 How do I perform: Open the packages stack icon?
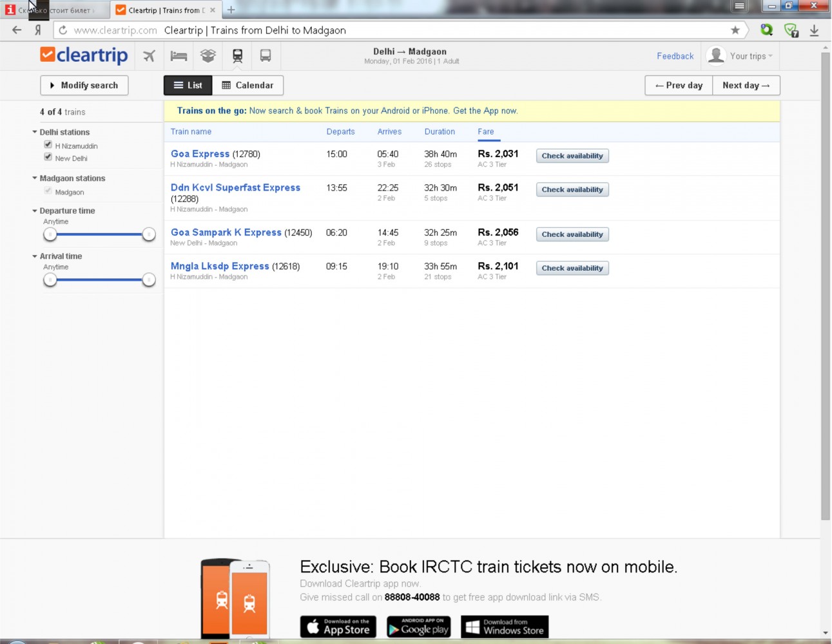tap(208, 56)
